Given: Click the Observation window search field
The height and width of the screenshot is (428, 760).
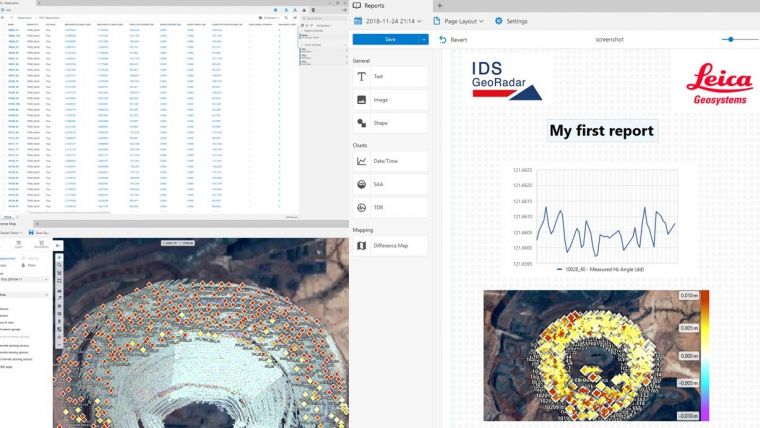Looking at the screenshot, I should (x=322, y=18).
